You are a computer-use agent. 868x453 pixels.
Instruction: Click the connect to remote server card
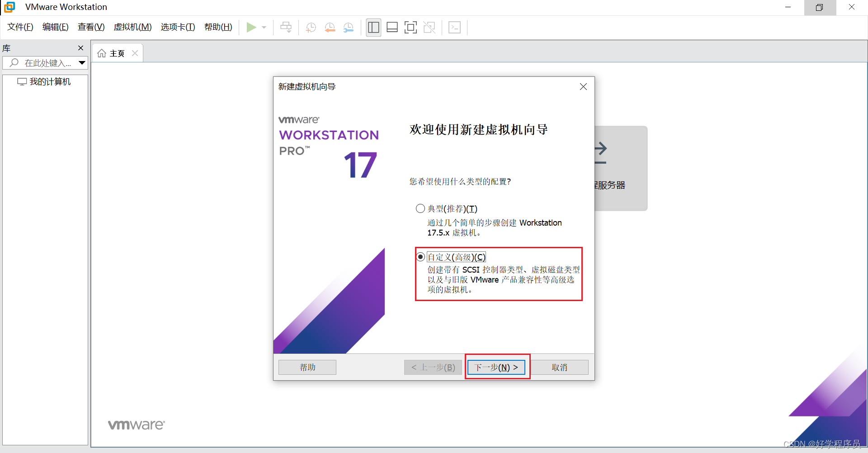click(x=621, y=168)
